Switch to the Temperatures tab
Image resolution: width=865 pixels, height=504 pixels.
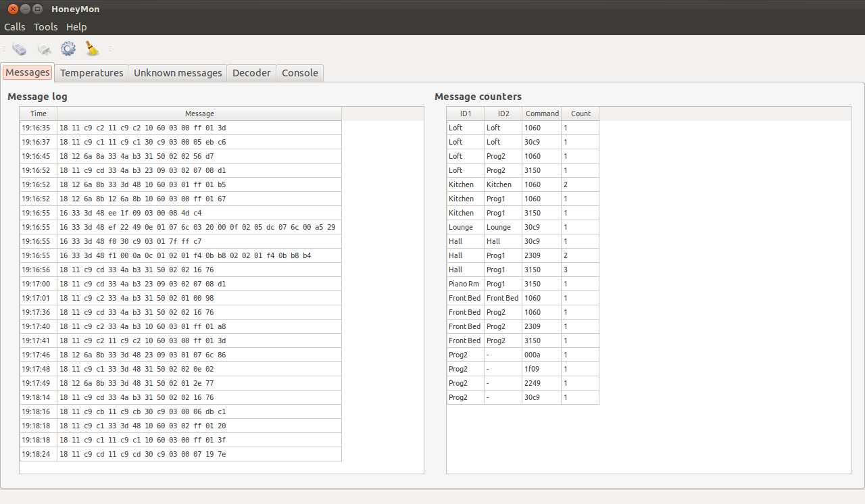pyautogui.click(x=92, y=73)
